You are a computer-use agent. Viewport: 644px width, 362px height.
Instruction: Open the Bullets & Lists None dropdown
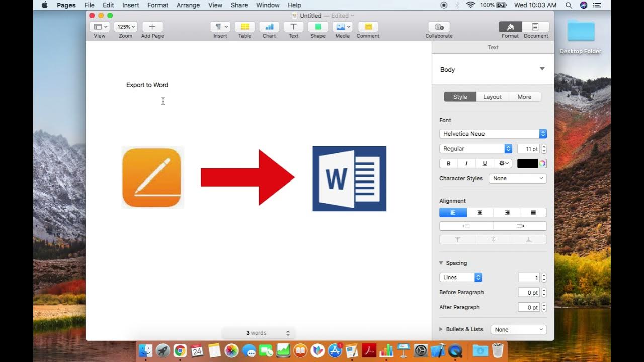[518, 330]
